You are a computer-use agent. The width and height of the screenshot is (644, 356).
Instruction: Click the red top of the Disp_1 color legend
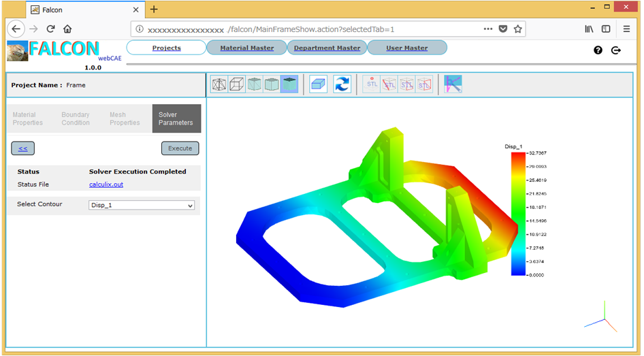click(x=519, y=156)
